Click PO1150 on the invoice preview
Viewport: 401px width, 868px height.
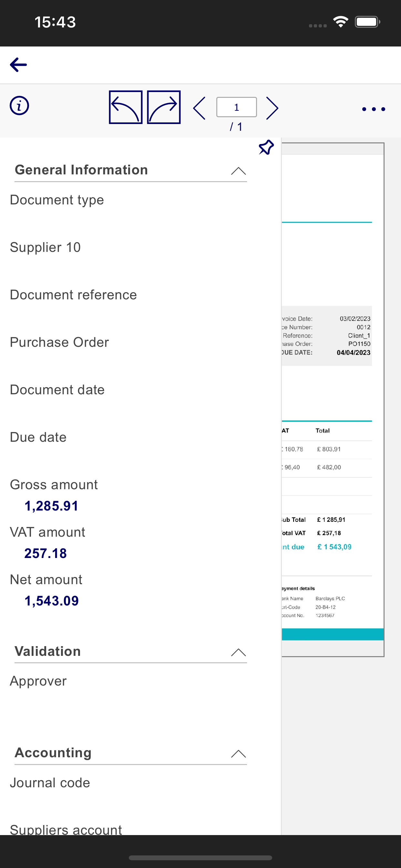point(359,344)
